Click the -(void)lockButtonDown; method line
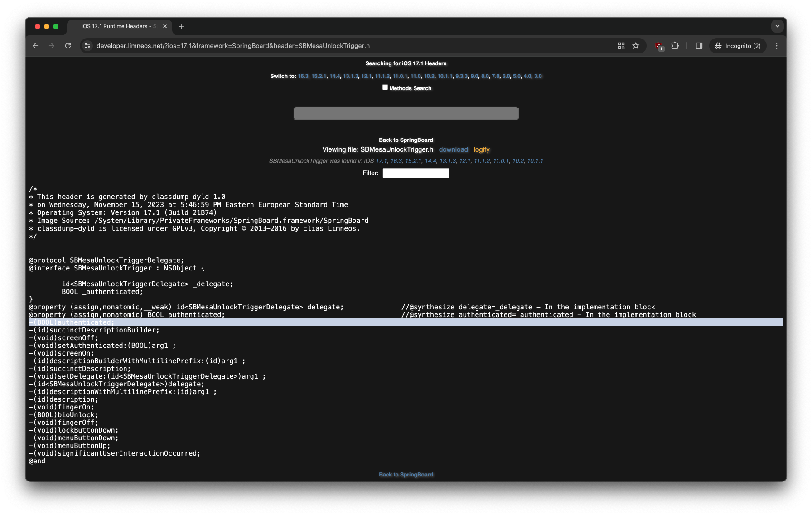Image resolution: width=812 pixels, height=515 pixels. (x=74, y=430)
